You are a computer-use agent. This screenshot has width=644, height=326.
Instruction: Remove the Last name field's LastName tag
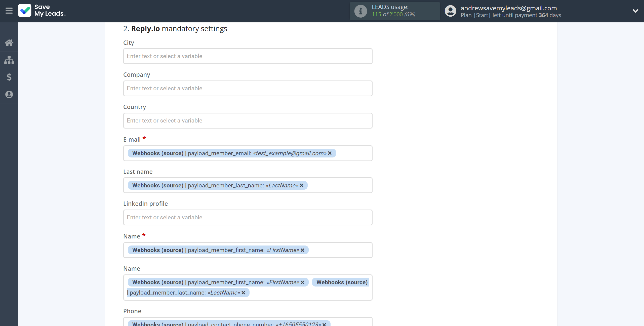point(302,185)
